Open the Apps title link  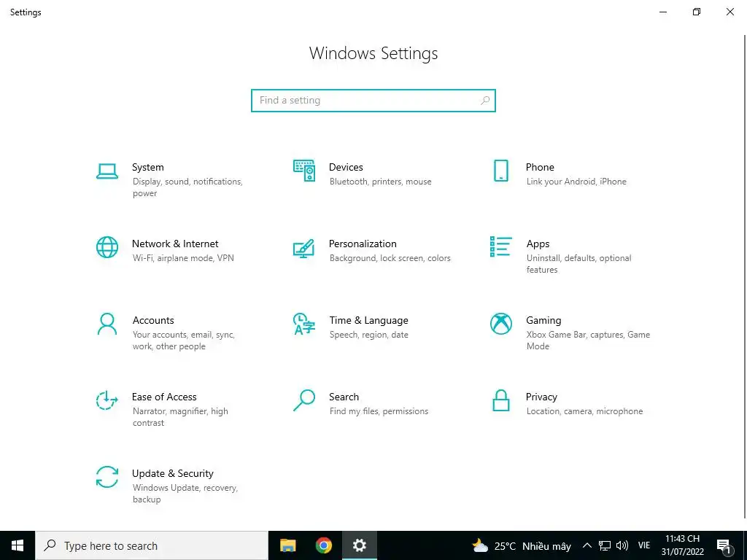(538, 244)
